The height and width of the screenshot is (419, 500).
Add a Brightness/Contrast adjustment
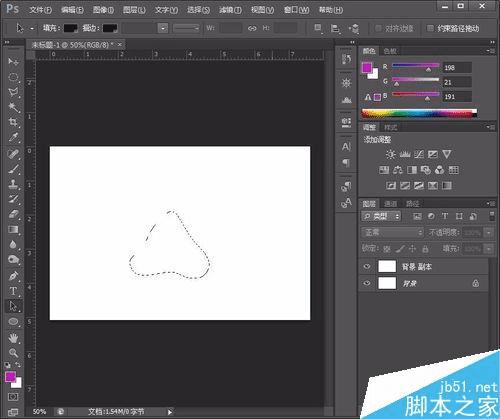[x=391, y=154]
